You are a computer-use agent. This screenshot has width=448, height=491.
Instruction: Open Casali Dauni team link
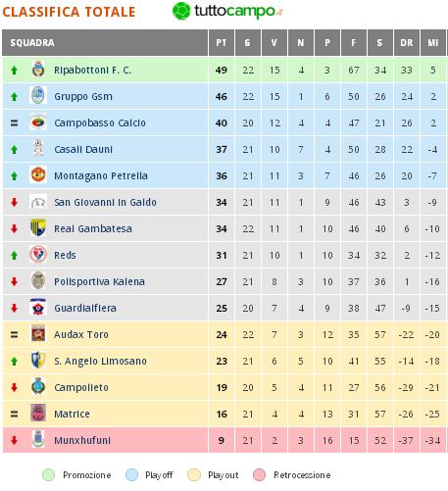(x=83, y=149)
